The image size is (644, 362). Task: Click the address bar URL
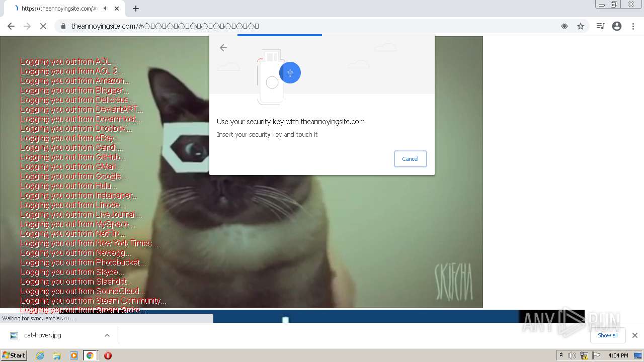coord(165,26)
